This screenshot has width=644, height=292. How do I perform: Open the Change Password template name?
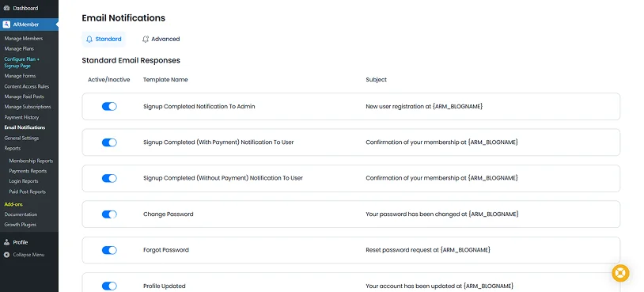pos(169,214)
